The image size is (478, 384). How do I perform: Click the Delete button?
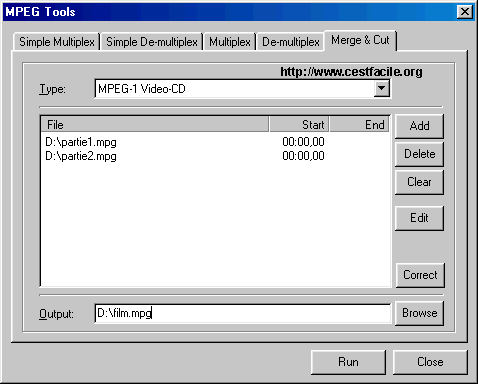[419, 154]
